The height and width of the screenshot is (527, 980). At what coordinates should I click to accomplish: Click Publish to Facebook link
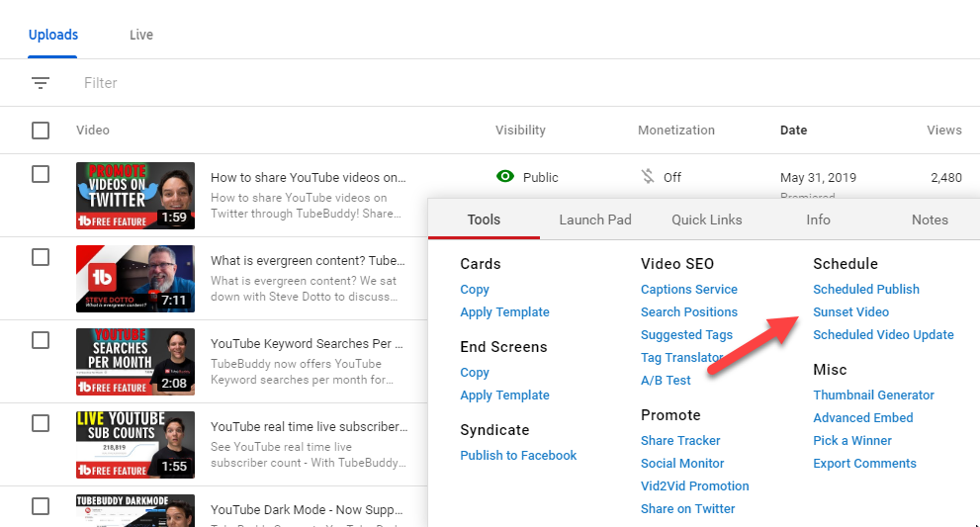(518, 455)
